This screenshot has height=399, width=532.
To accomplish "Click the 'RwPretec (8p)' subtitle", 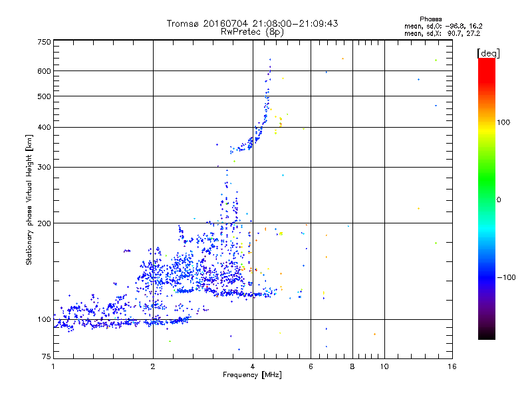I will tap(252, 32).
